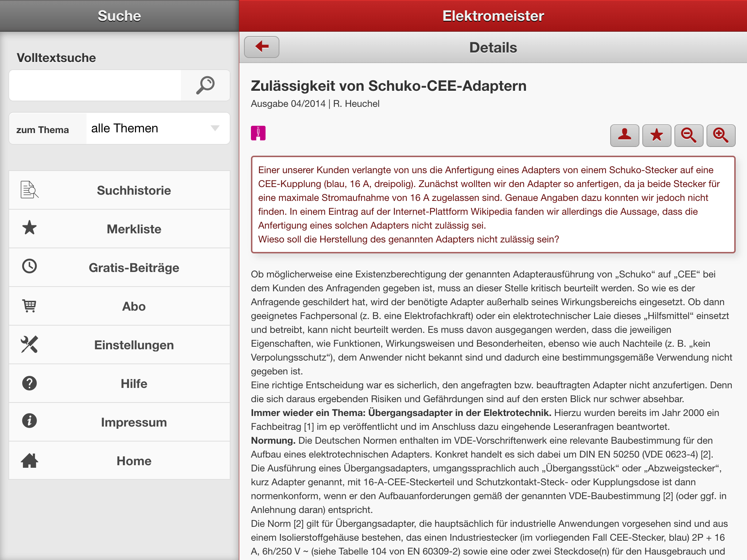Viewport: 747px width, 560px height.
Task: Click the Gratis-Beiträge clock icon
Action: (30, 266)
